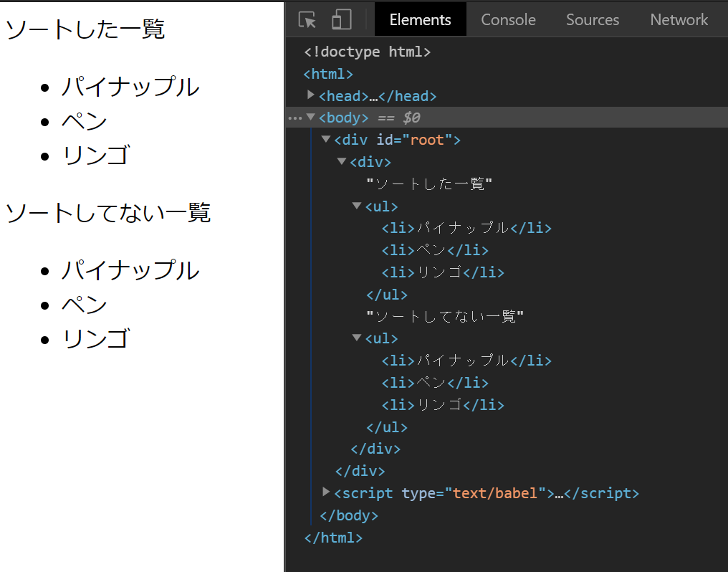Select the <!doctype html> line
This screenshot has width=728, height=572.
tap(368, 52)
